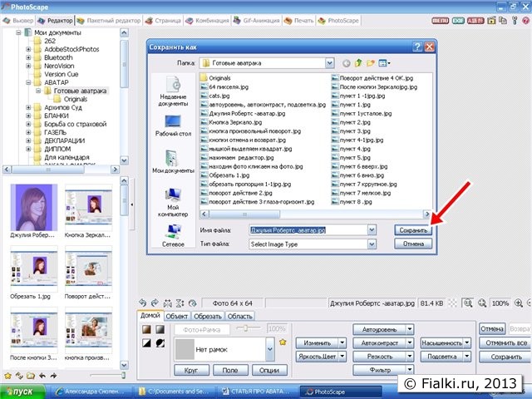Click the frame opacity slider near 100%
532x399 pixels.
(249, 328)
